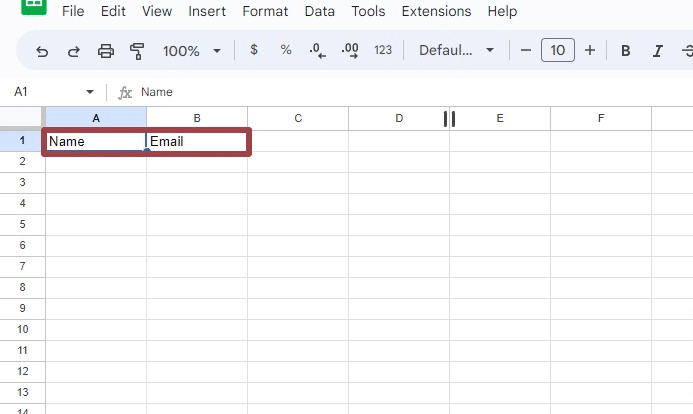Click the Undo arrow icon
The height and width of the screenshot is (414, 693).
(x=42, y=51)
